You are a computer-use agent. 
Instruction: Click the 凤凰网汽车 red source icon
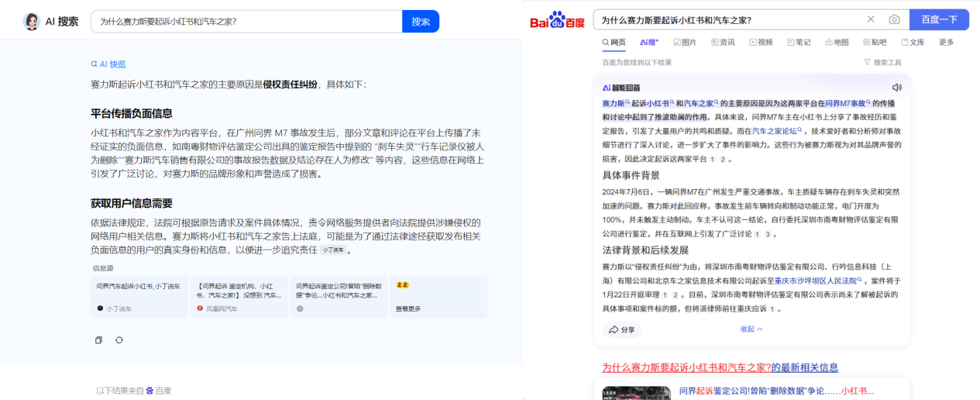200,309
